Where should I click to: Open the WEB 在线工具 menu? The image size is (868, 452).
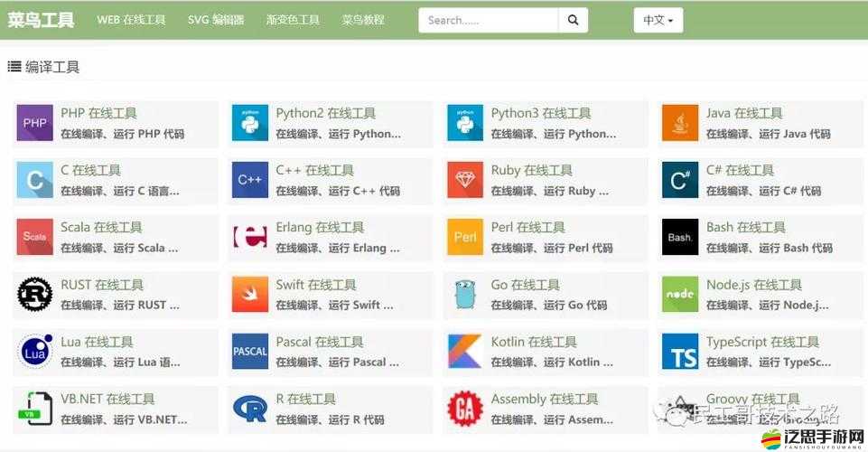coord(131,20)
